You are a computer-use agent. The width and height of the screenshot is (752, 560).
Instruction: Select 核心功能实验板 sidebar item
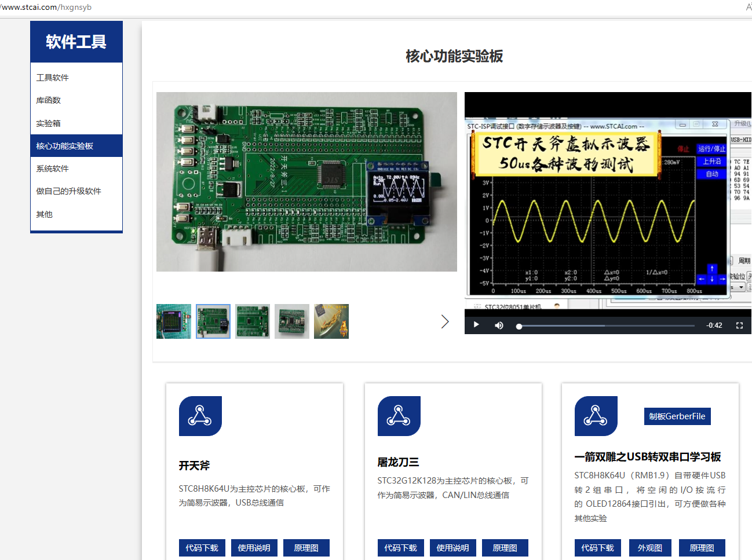[x=76, y=146]
